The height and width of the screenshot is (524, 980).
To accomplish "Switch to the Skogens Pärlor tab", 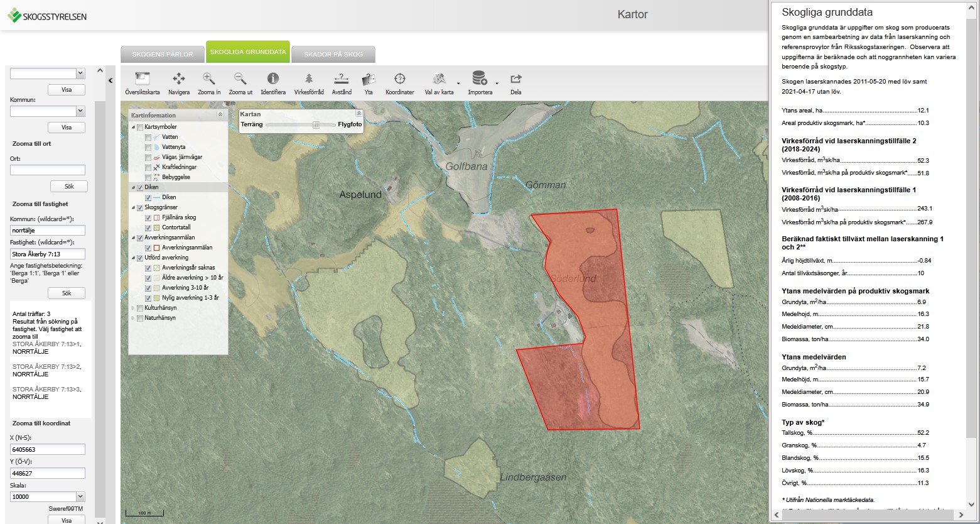I will point(163,55).
